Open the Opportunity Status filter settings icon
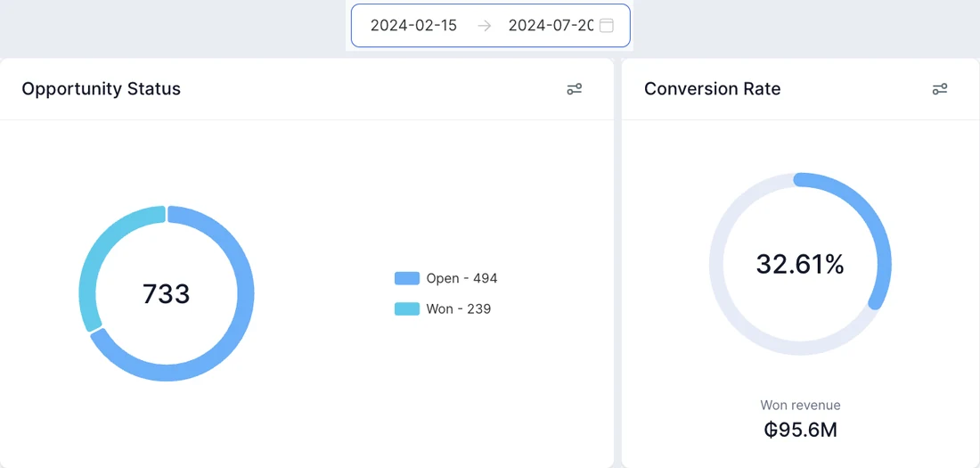Image resolution: width=980 pixels, height=468 pixels. pos(575,89)
